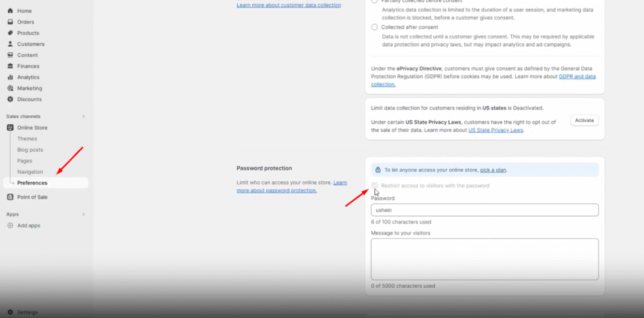
Task: Click the Marketing target icon
Action: click(x=10, y=88)
